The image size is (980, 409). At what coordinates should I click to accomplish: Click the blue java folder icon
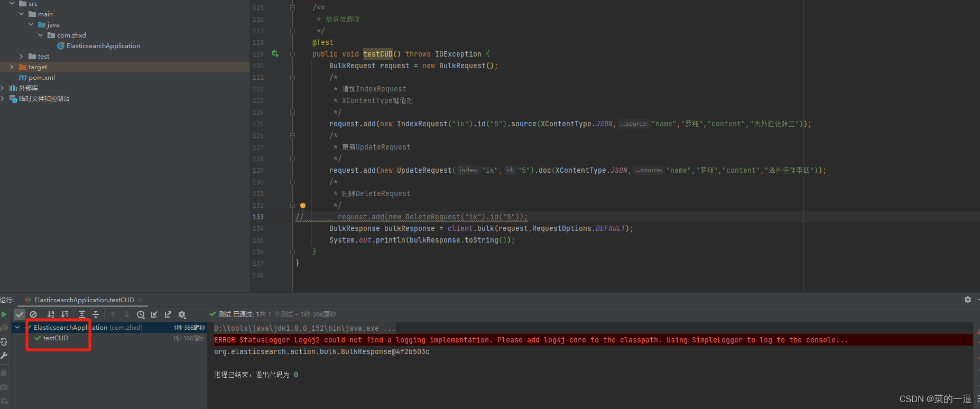(x=42, y=25)
